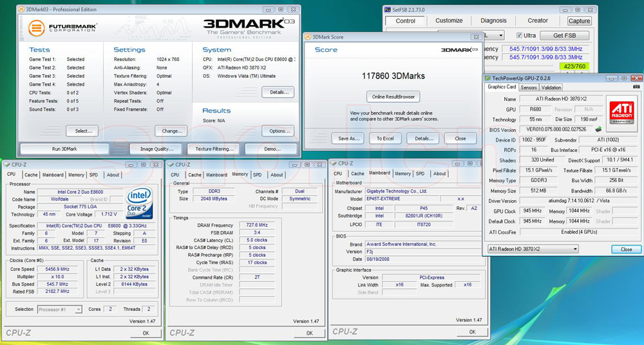
Task: Open the Sensors tab in GPU-Z
Action: pos(529,88)
